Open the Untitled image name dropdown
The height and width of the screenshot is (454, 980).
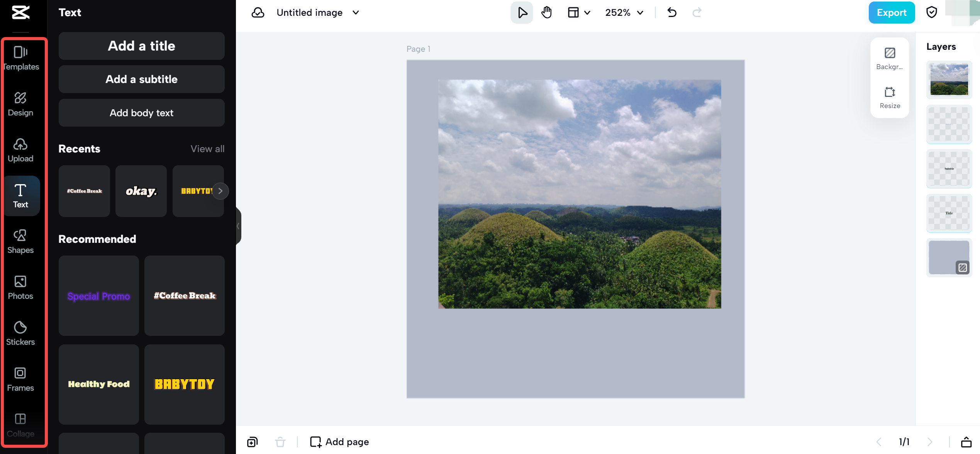pos(356,13)
